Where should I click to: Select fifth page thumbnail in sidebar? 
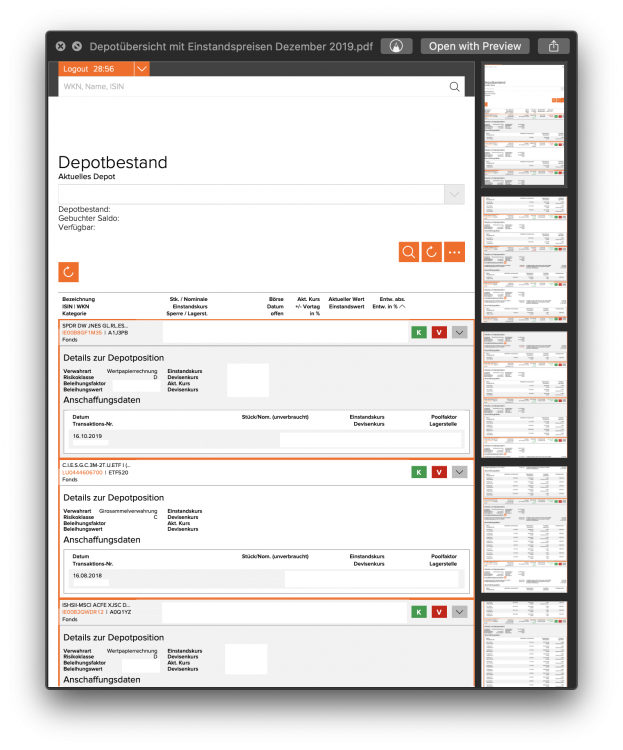524,644
